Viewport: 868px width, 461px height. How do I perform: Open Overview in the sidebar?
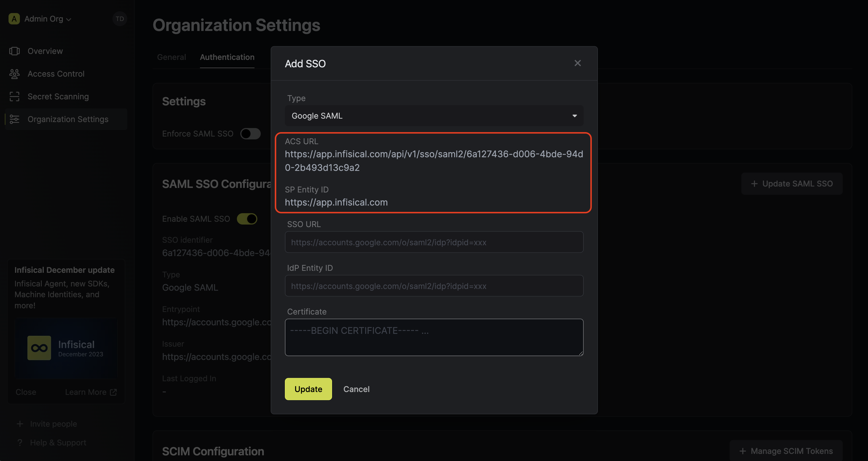(66, 51)
